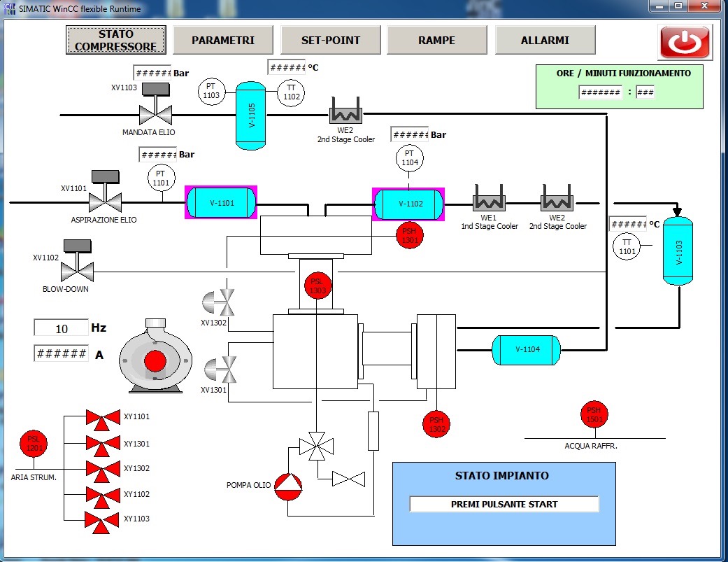Click the ORE / MINUTI FUNZIONAMENTO label
The height and width of the screenshot is (562, 728).
point(624,73)
